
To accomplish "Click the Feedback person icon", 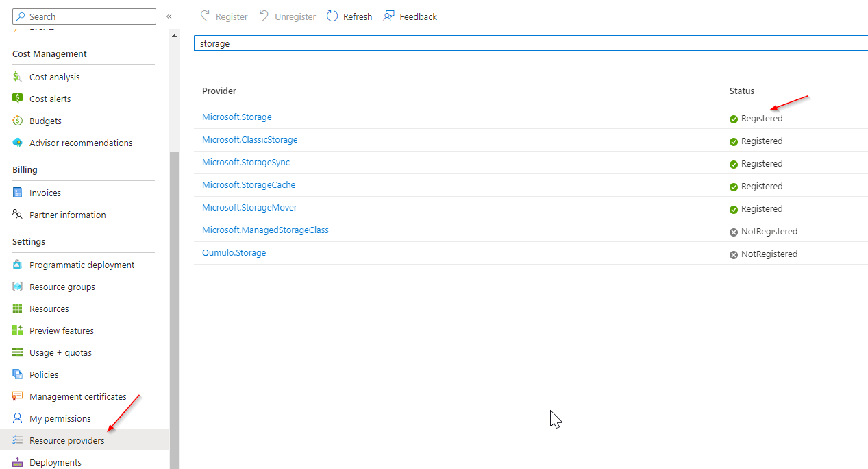I will (388, 16).
